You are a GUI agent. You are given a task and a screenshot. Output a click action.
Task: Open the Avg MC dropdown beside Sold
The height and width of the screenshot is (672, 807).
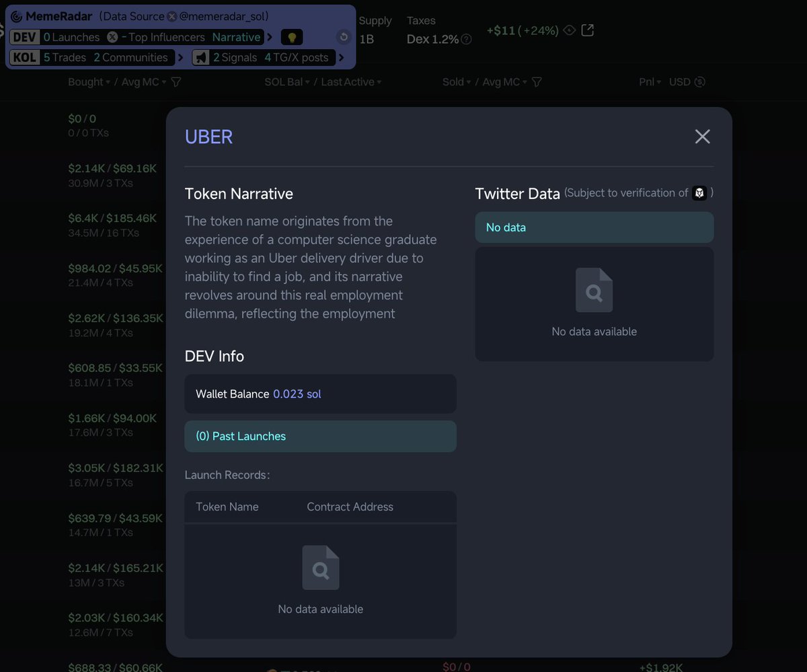click(x=505, y=82)
